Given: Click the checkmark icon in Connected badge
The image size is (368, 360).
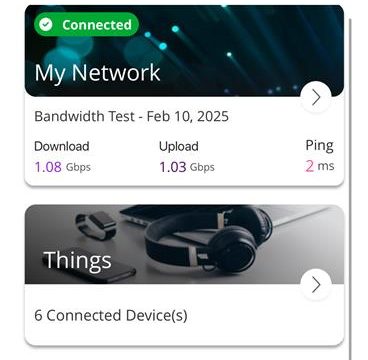Looking at the screenshot, I should click(x=45, y=25).
